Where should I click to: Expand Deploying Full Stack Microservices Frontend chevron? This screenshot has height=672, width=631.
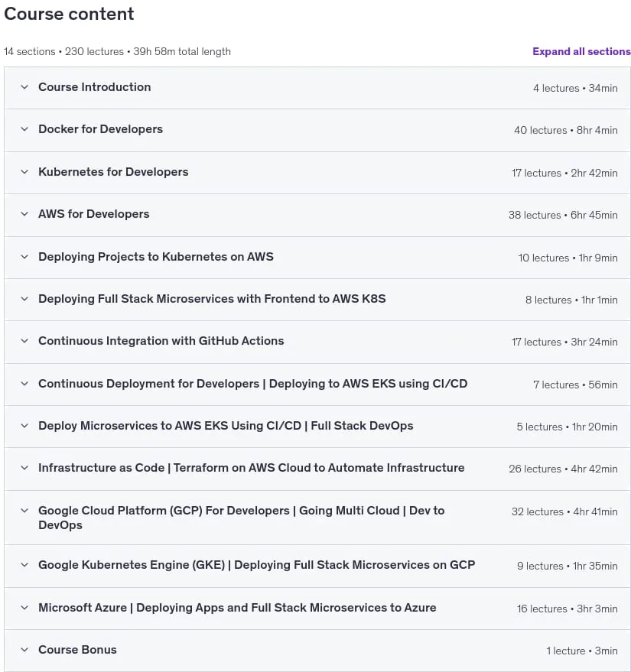click(24, 299)
